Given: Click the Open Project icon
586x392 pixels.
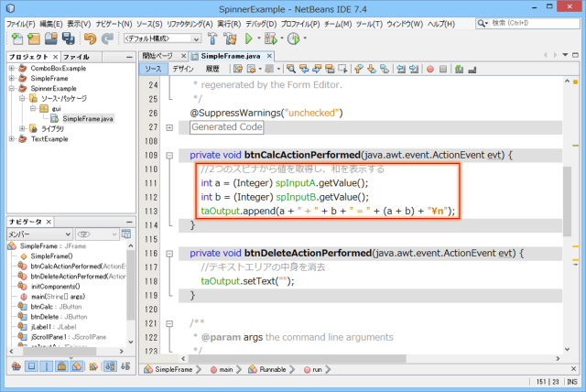Looking at the screenshot, I should click(51, 38).
